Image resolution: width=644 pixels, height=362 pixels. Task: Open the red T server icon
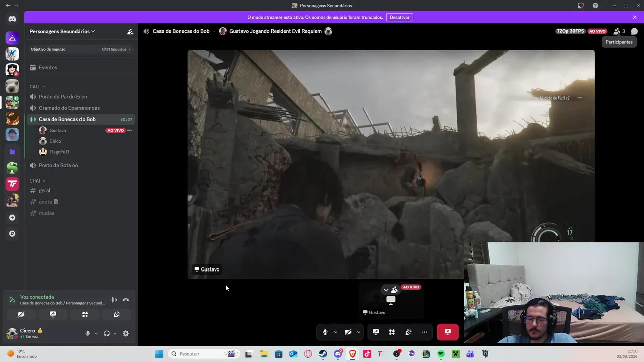(12, 184)
